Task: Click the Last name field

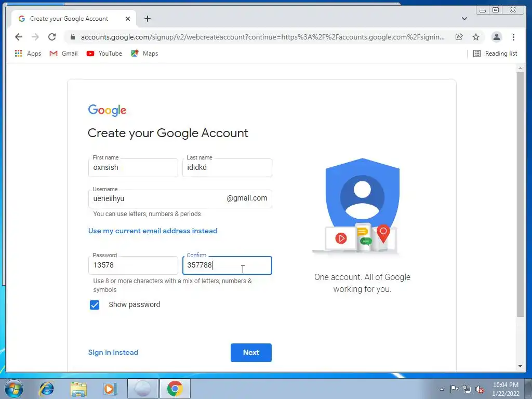Action: [x=227, y=168]
